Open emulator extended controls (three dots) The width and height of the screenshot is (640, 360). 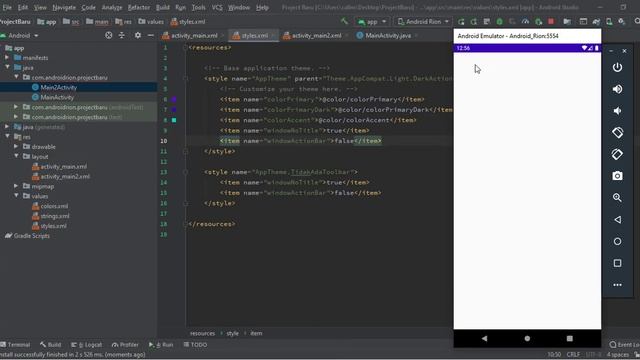tap(617, 284)
